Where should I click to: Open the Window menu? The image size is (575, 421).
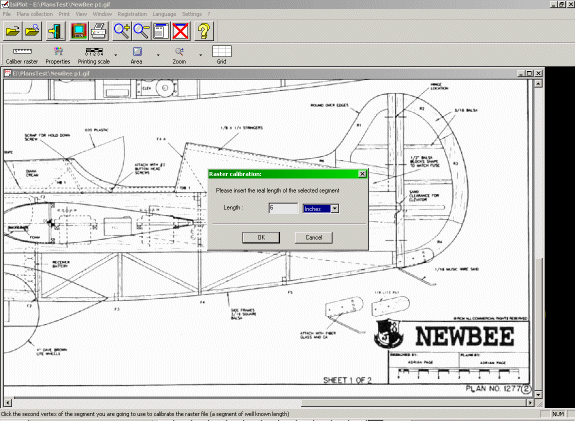coord(102,14)
